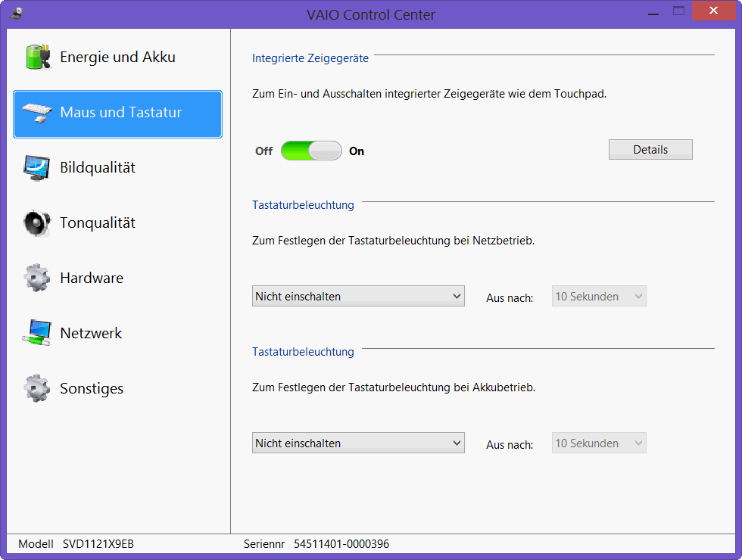Click the Sonstiges gear icon
The width and height of the screenshot is (742, 560).
[37, 388]
